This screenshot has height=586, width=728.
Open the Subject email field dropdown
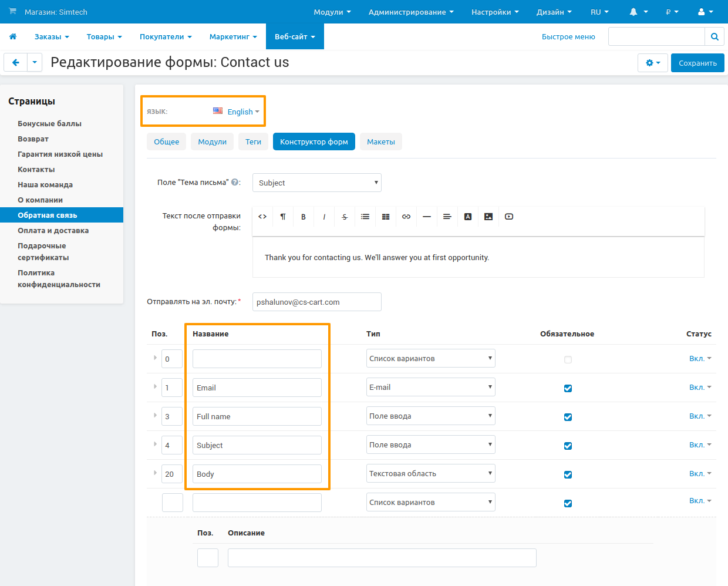(x=317, y=183)
